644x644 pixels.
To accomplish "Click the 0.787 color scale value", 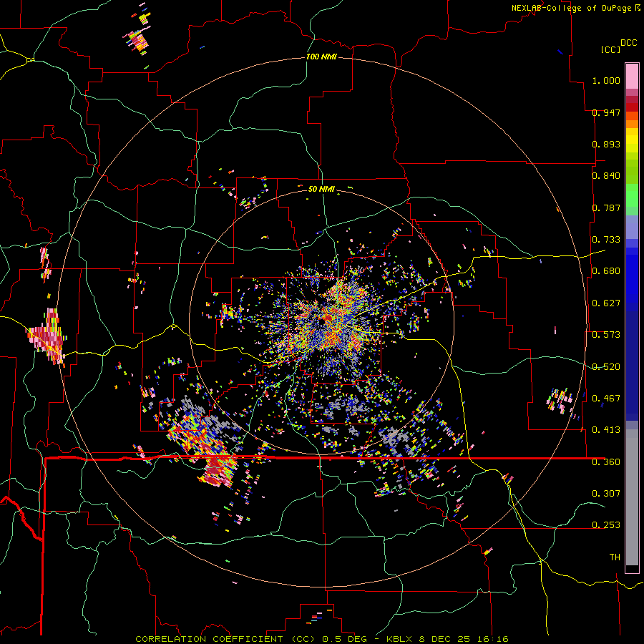I will [606, 208].
